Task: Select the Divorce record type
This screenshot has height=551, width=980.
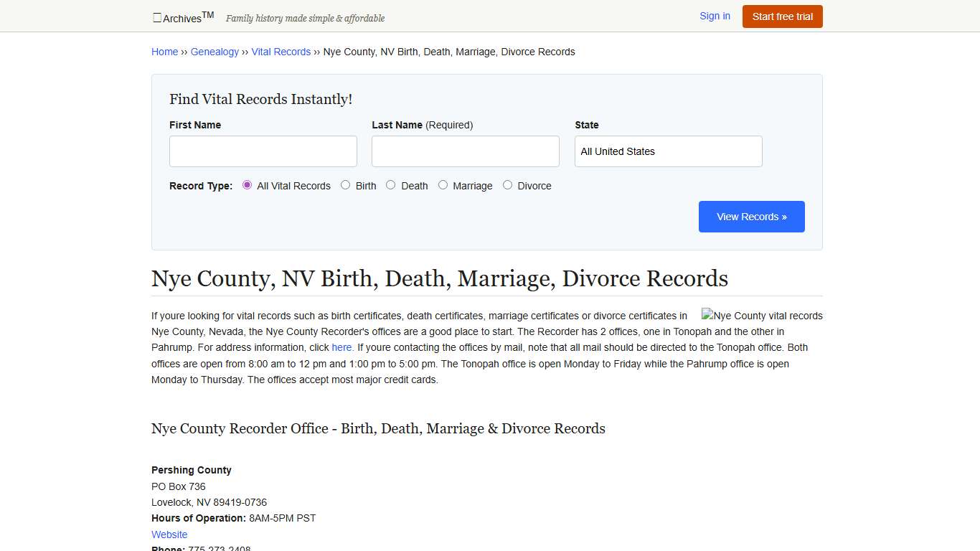Action: [507, 184]
